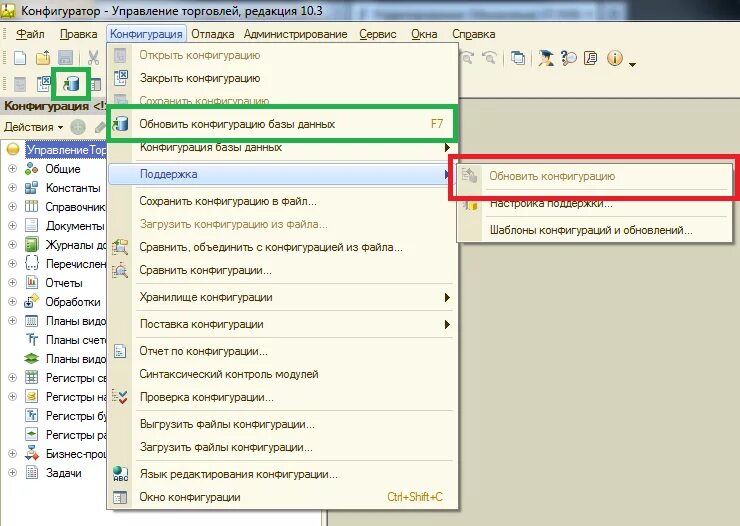Screen dimensions: 740x526
Task: Choose Выгрузить файлы конфигурации...
Action: [282, 424]
